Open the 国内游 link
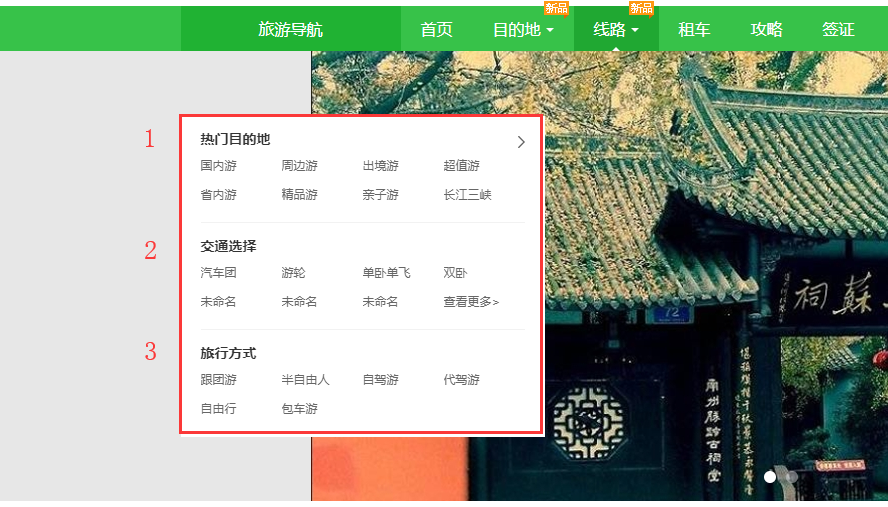Viewport: 888px width, 507px height. (x=218, y=166)
